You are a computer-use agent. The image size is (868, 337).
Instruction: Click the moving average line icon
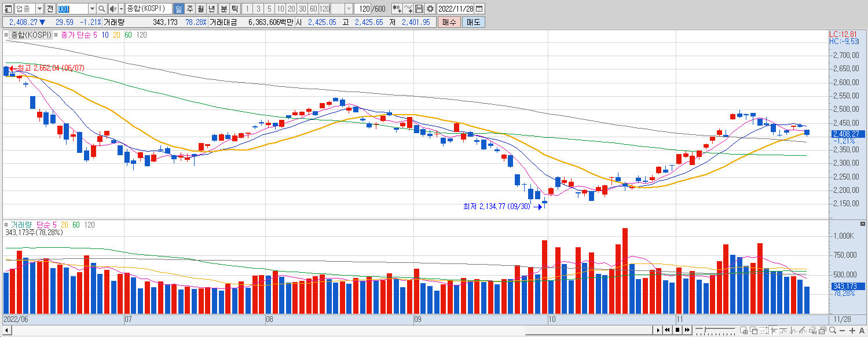tap(783, 331)
